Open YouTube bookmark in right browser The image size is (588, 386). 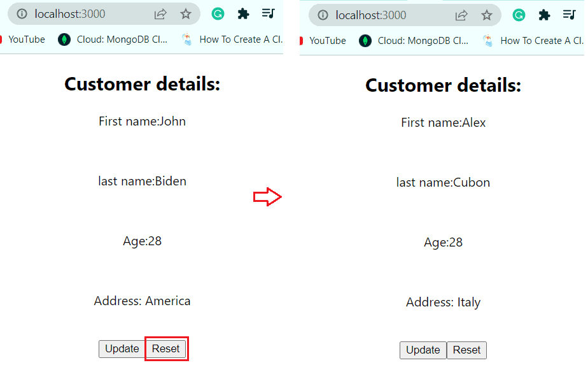pyautogui.click(x=327, y=41)
